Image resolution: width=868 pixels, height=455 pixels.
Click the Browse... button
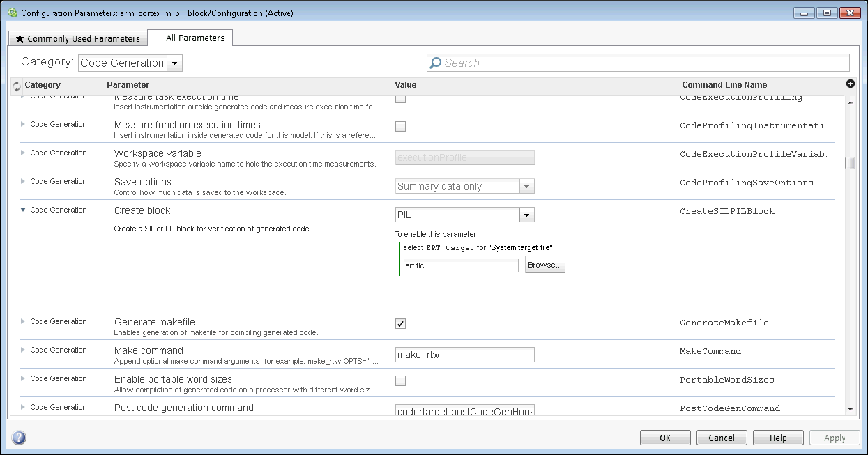tap(545, 265)
